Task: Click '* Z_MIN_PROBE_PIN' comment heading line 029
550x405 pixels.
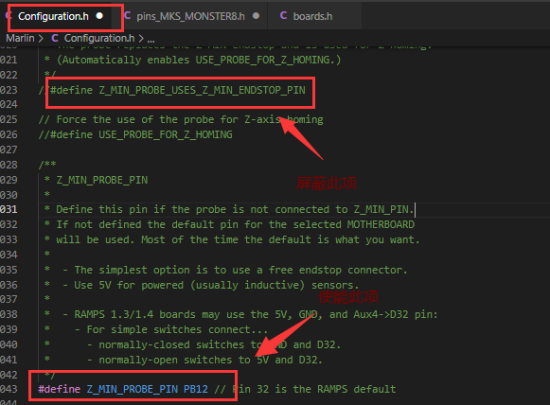Action: tap(96, 180)
